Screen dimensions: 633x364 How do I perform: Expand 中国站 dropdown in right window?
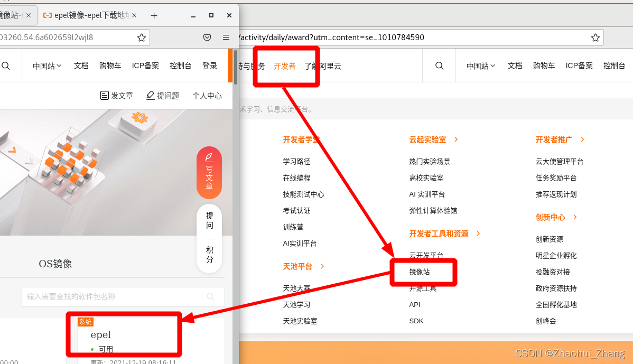tap(481, 66)
